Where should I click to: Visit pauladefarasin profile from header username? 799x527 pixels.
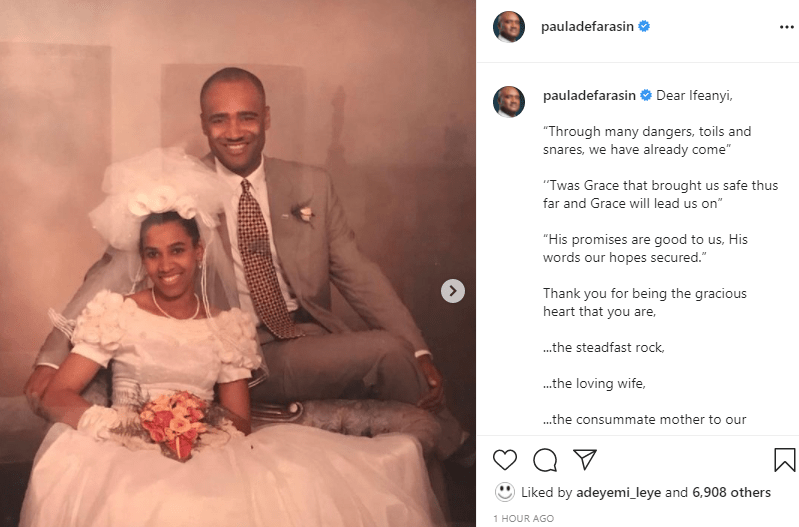point(587,27)
